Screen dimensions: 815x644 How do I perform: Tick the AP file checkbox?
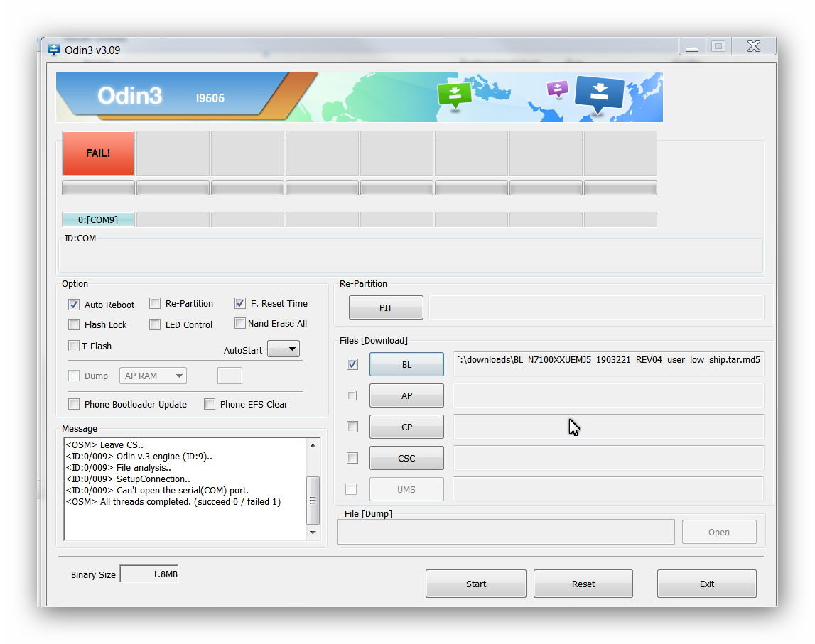click(x=352, y=395)
